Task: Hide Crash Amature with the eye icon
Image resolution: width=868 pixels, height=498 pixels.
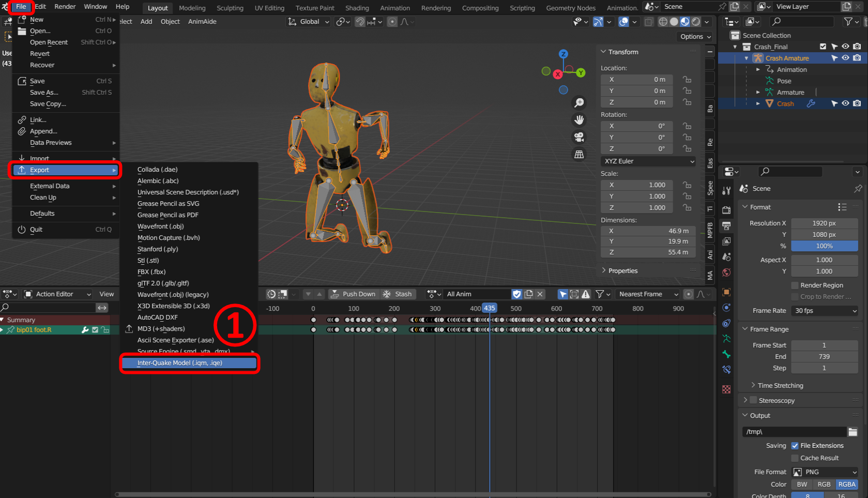Action: click(x=846, y=58)
